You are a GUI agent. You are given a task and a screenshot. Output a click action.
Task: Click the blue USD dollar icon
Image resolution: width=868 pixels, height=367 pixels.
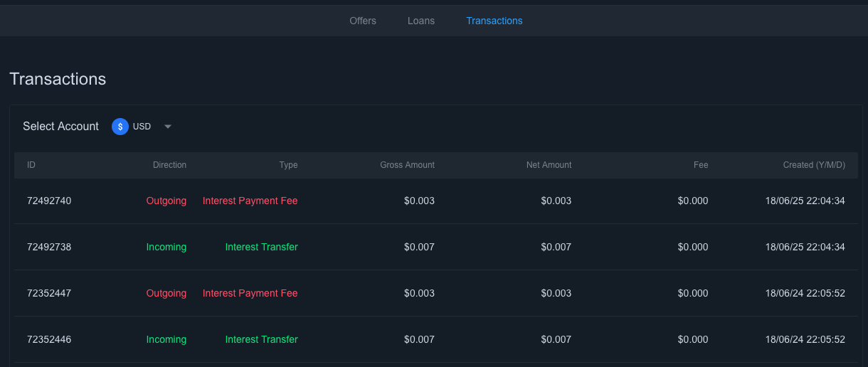click(120, 127)
